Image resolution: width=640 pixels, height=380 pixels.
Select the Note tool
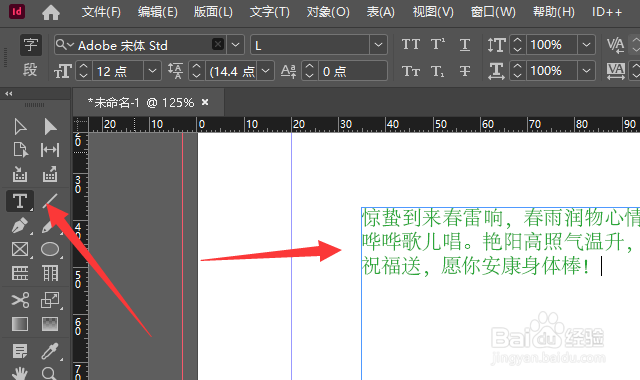click(x=20, y=351)
